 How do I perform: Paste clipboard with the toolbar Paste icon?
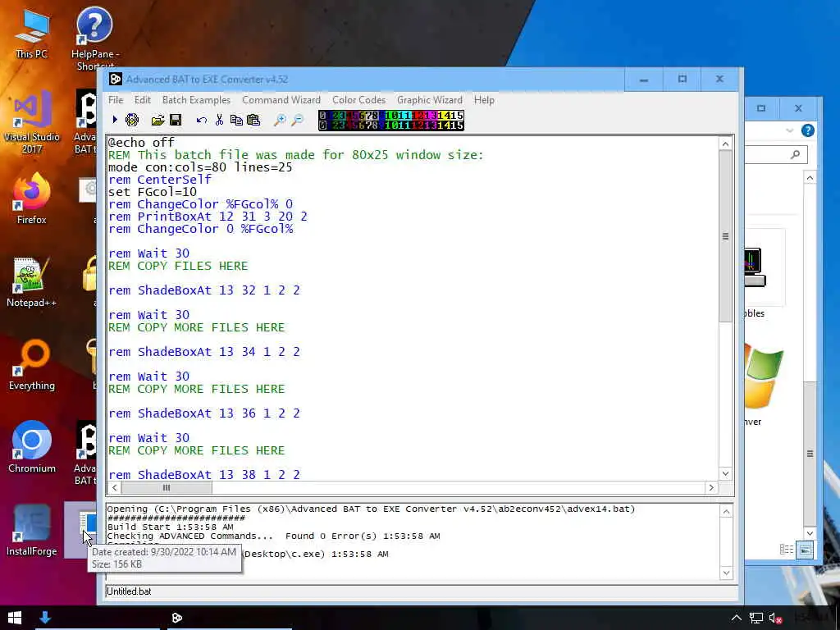(x=253, y=120)
